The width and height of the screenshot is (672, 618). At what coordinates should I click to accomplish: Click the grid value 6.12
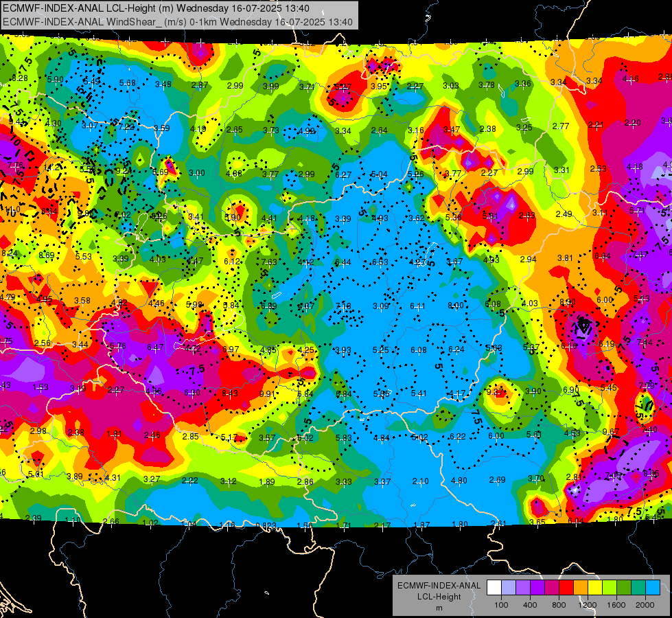(232, 261)
